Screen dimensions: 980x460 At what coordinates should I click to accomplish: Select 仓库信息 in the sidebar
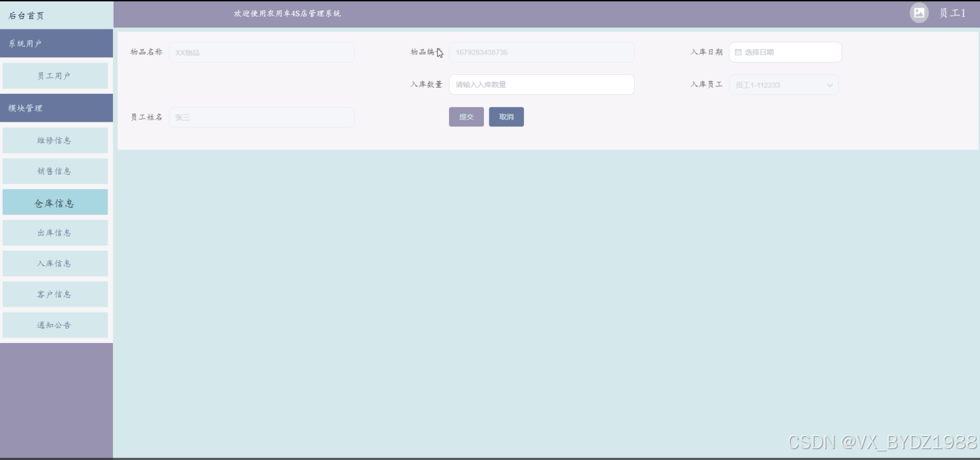pos(55,202)
